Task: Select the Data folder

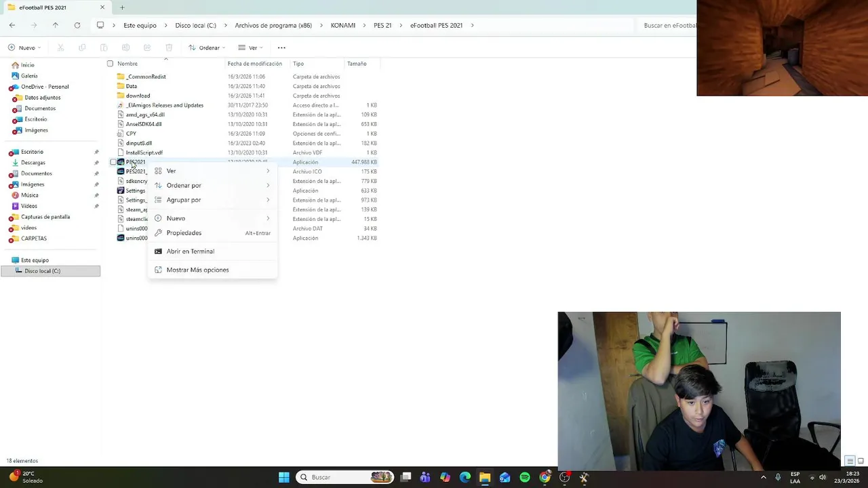Action: [132, 86]
